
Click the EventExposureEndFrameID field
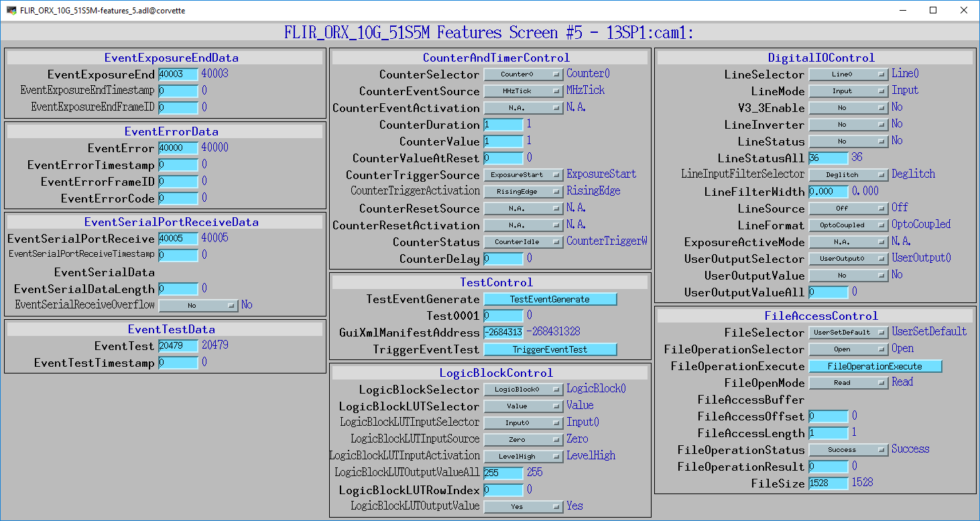point(178,107)
